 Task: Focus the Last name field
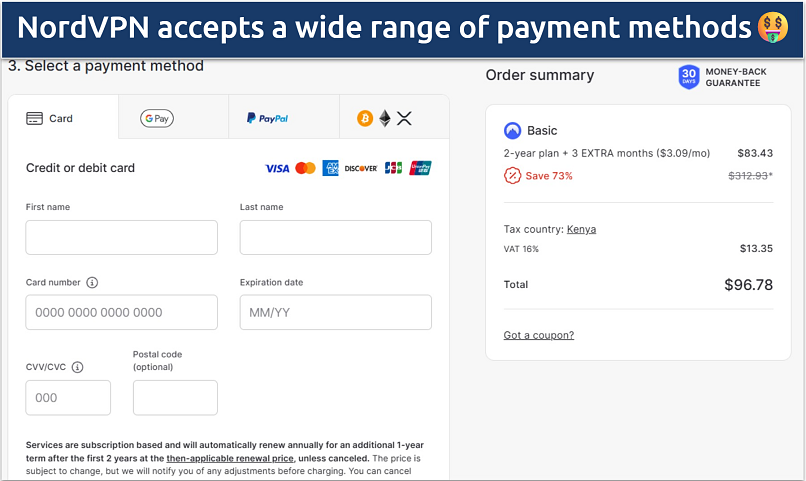(x=335, y=238)
